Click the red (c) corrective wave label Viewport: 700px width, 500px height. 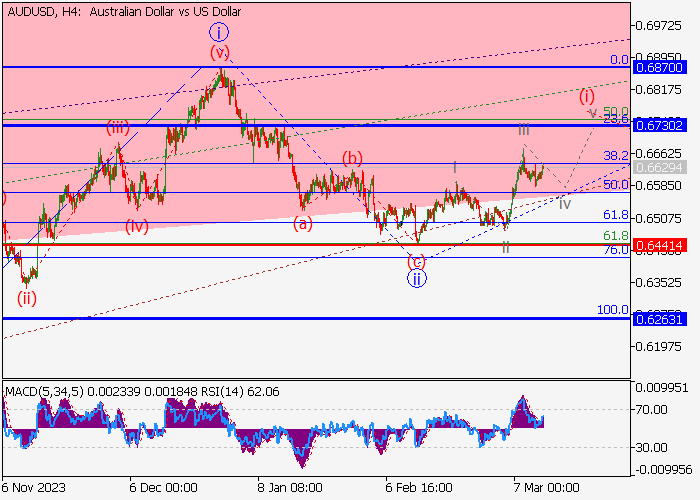point(417,262)
